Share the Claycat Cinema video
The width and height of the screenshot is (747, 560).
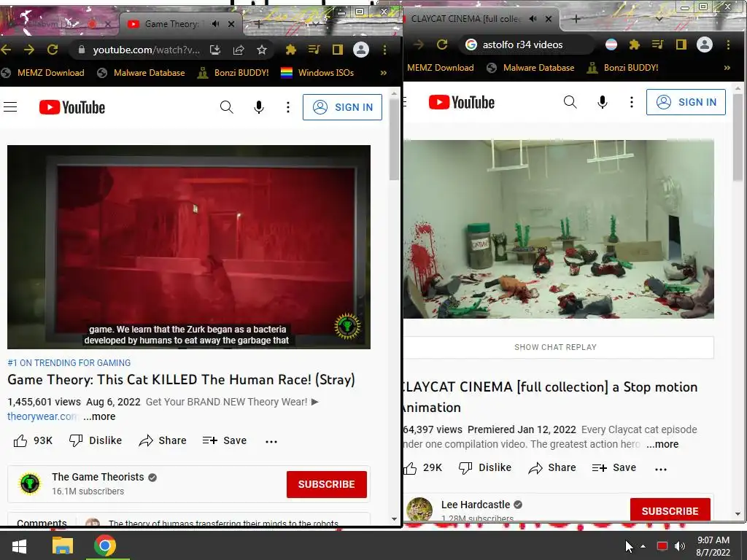(552, 467)
